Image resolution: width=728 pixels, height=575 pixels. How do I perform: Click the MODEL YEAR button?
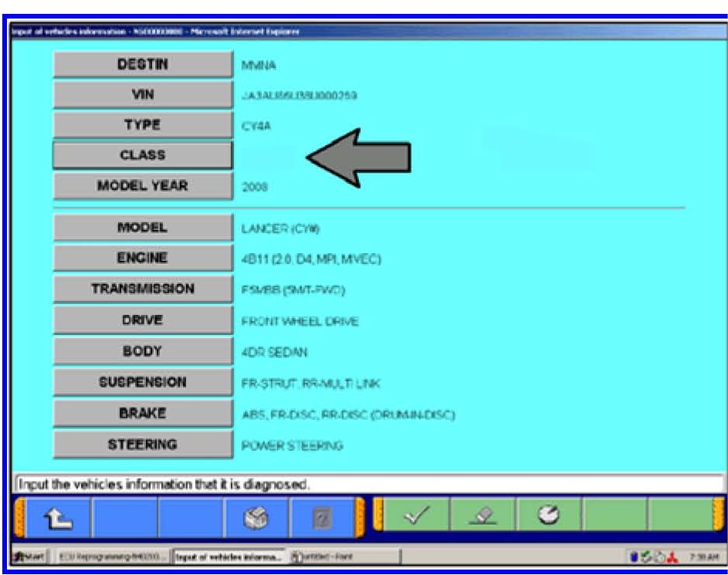[143, 186]
